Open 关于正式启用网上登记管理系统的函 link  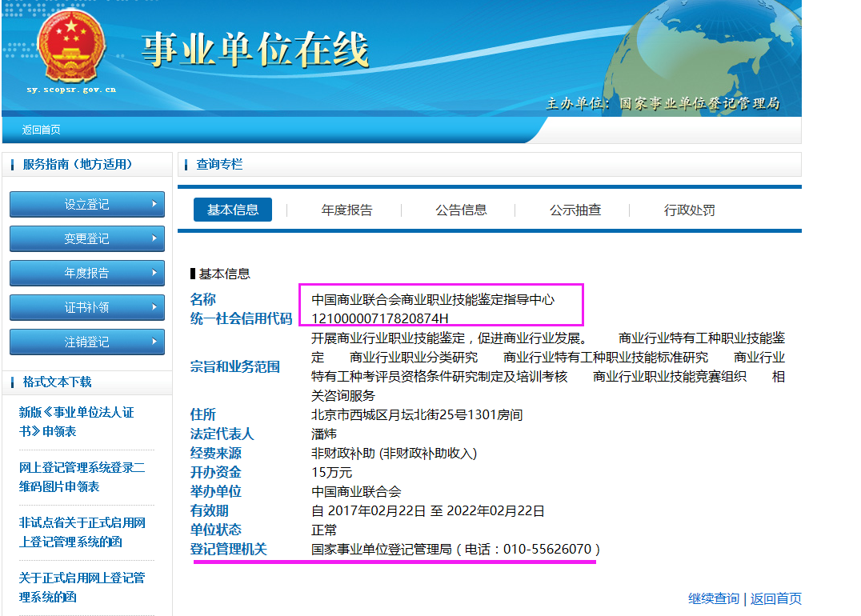(82, 587)
